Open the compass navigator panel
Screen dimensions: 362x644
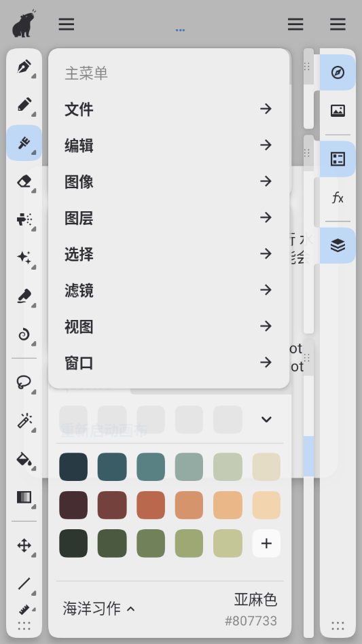click(338, 73)
